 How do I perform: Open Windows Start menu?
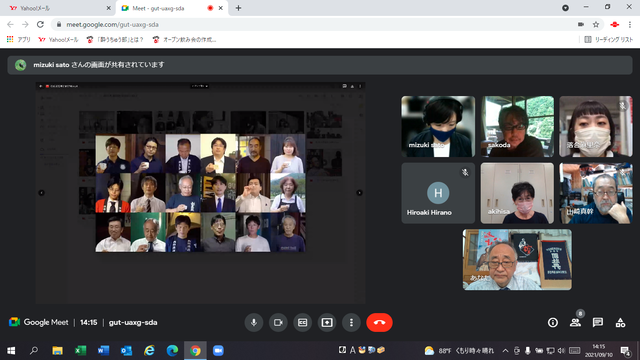[11, 351]
